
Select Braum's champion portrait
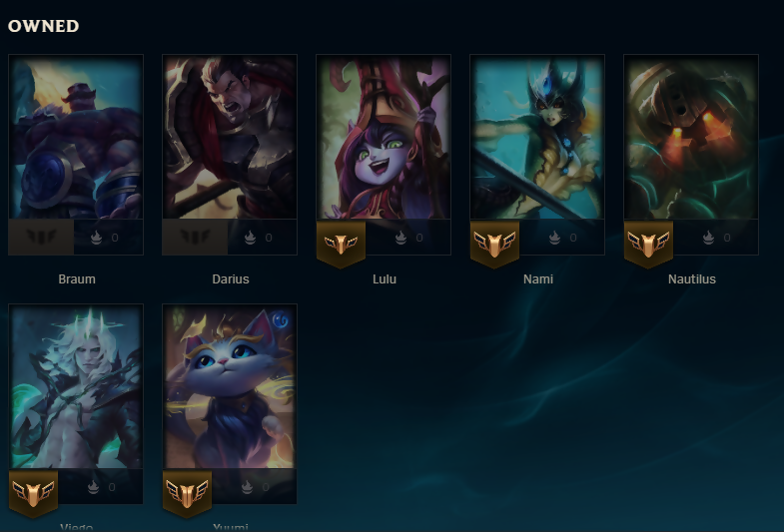(x=76, y=137)
